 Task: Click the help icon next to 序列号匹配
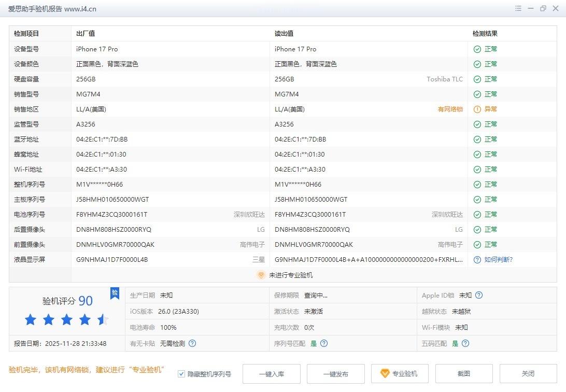pyautogui.click(x=324, y=343)
